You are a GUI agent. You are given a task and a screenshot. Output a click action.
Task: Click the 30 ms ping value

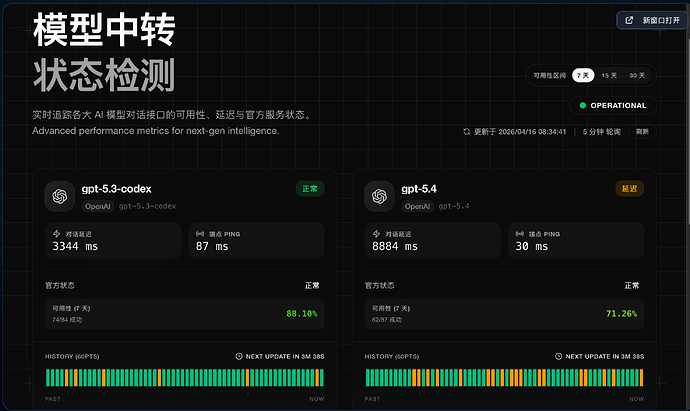click(x=532, y=246)
